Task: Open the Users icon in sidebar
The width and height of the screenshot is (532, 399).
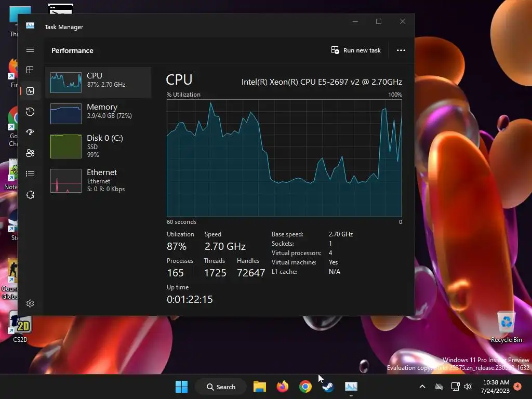Action: [x=30, y=153]
